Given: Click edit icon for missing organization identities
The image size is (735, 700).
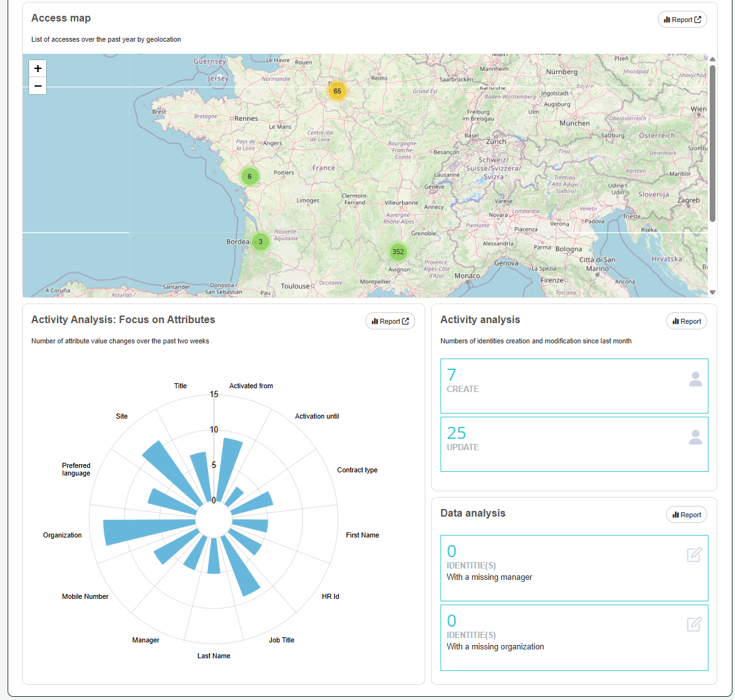Looking at the screenshot, I should tap(694, 624).
